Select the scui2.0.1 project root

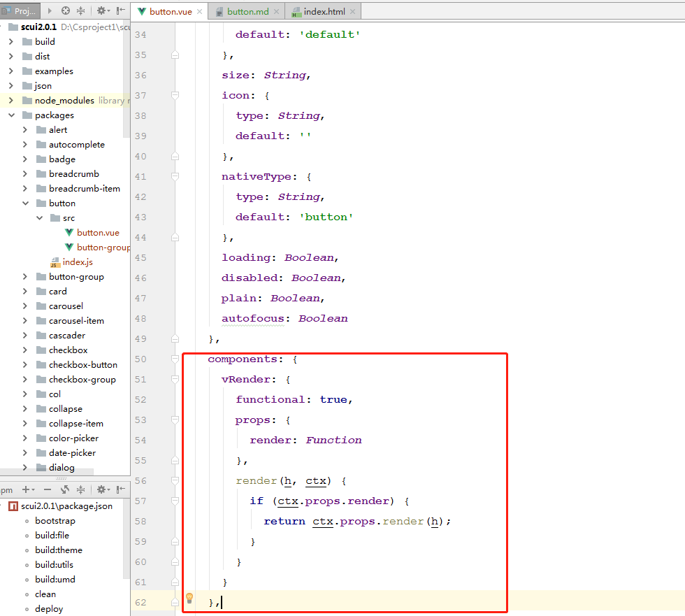click(38, 27)
